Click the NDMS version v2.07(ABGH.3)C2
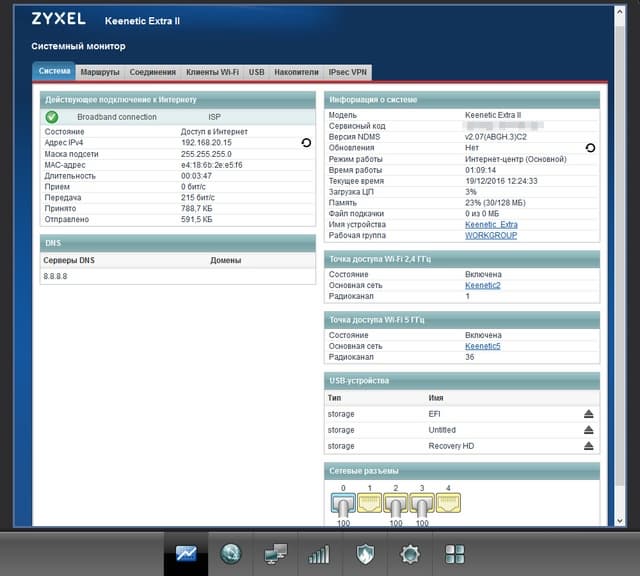This screenshot has height=576, width=640. [x=496, y=137]
